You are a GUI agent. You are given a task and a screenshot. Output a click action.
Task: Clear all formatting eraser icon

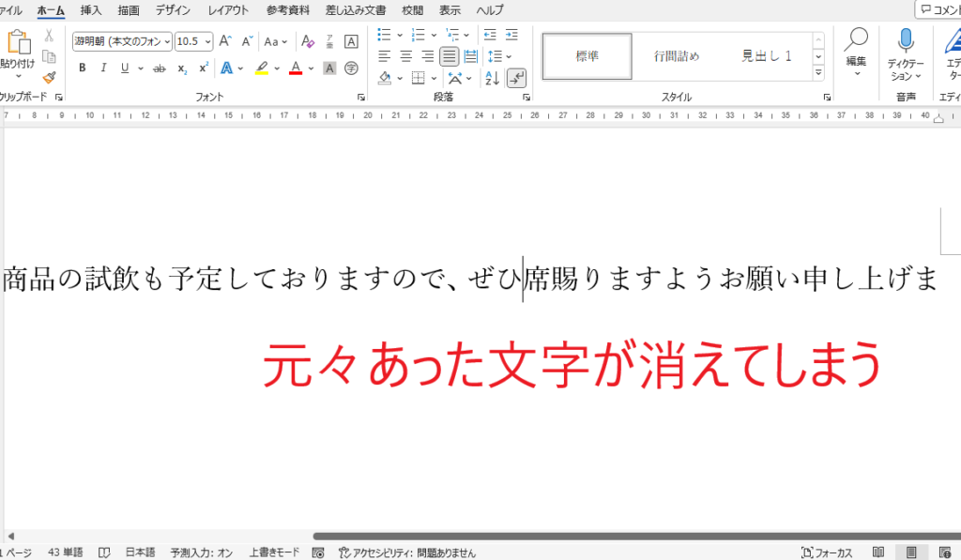tap(308, 41)
